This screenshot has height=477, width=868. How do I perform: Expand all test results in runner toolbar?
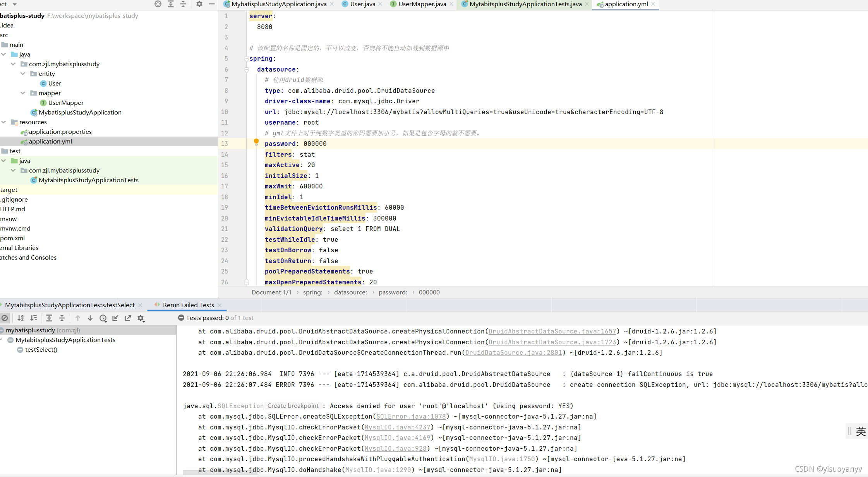[x=49, y=318]
